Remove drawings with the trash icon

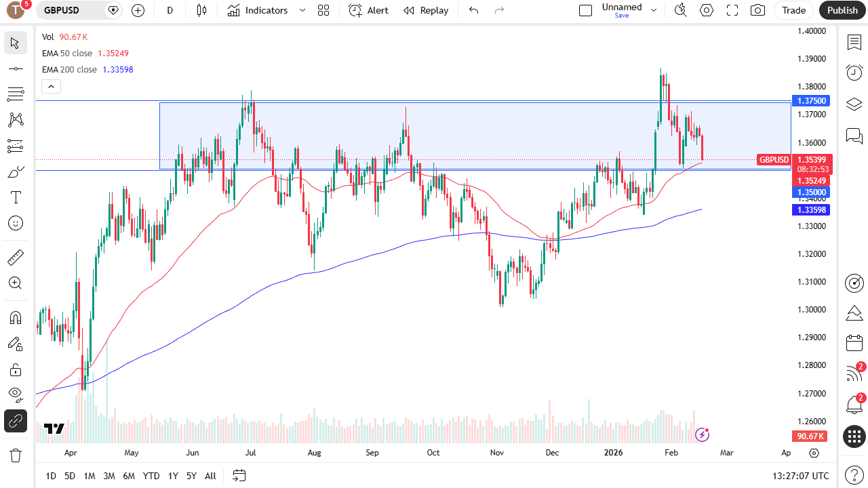15,455
